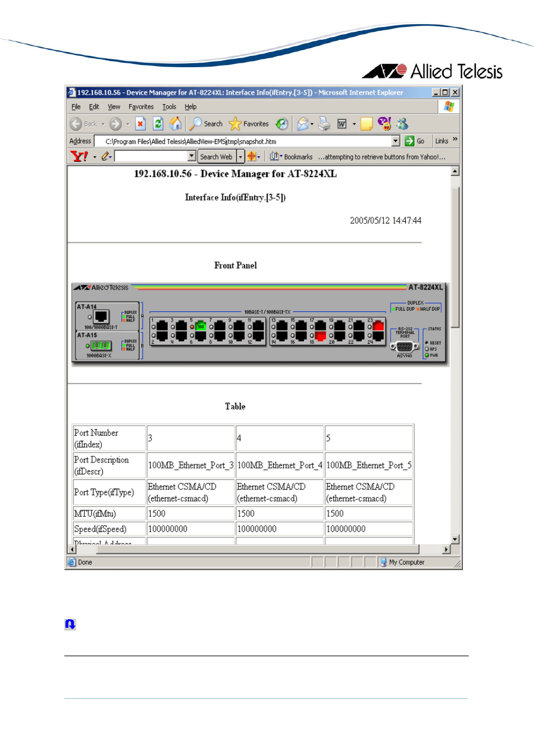Viewport: 534px width, 756px height.
Task: Click the 100MB_Ethernet_Port_4 table cell
Action: click(279, 465)
